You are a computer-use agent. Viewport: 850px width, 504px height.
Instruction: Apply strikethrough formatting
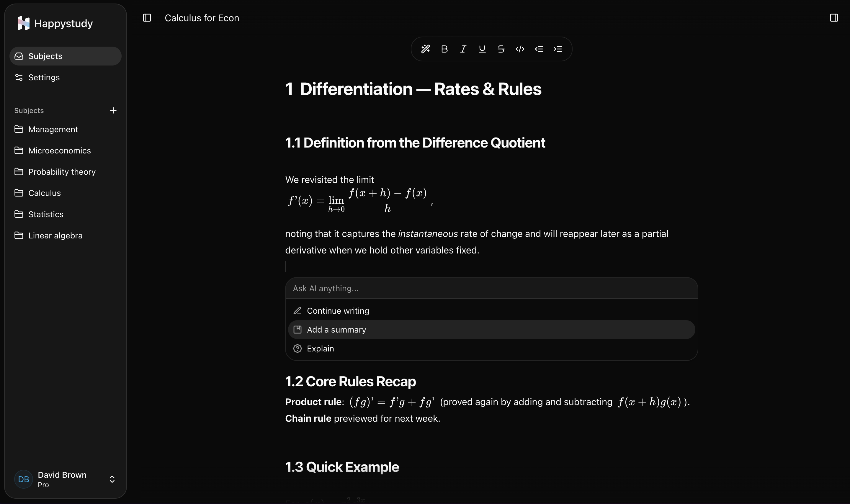pyautogui.click(x=501, y=49)
